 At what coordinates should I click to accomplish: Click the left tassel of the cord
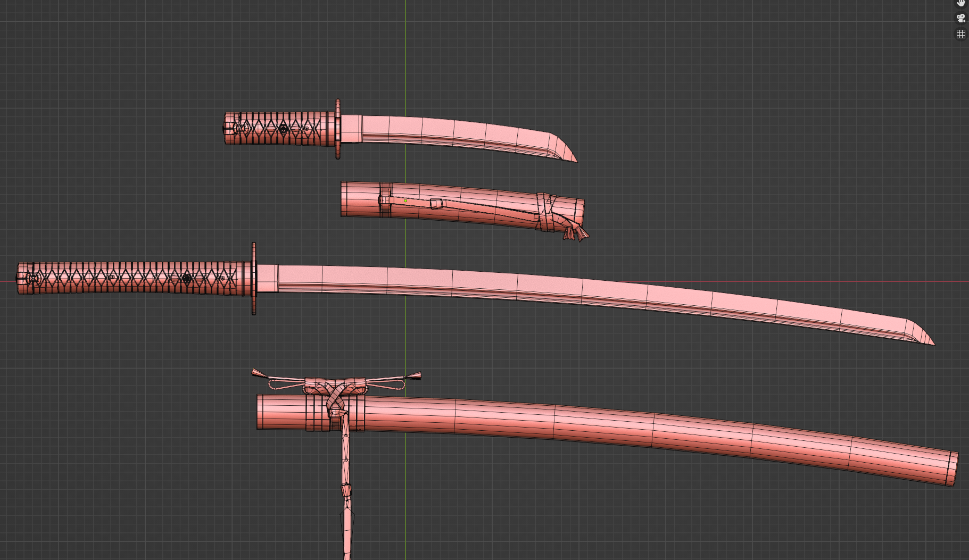pyautogui.click(x=260, y=373)
